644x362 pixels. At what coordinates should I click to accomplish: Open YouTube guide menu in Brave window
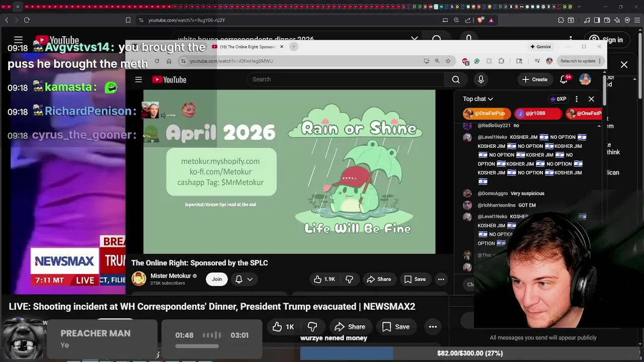[x=18, y=40]
